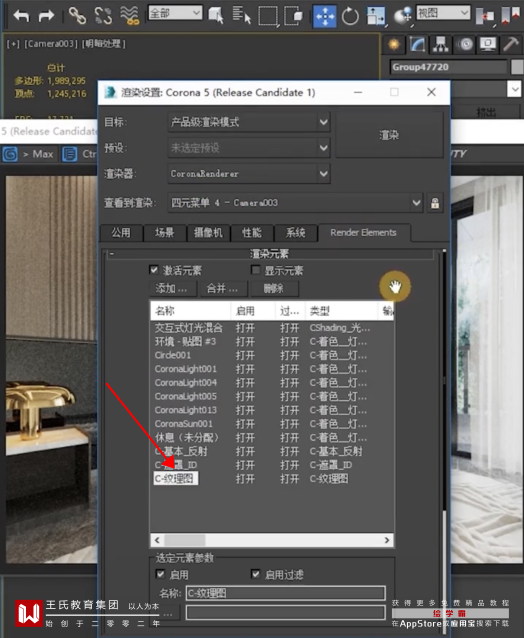
Task: Open the Hierarchy command panel
Action: click(x=441, y=44)
